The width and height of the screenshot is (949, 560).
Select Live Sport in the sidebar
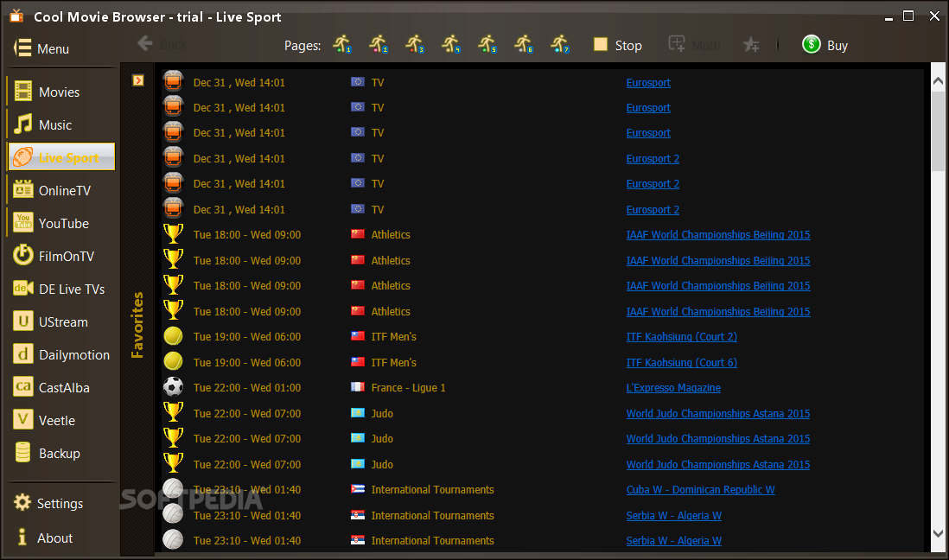point(61,157)
